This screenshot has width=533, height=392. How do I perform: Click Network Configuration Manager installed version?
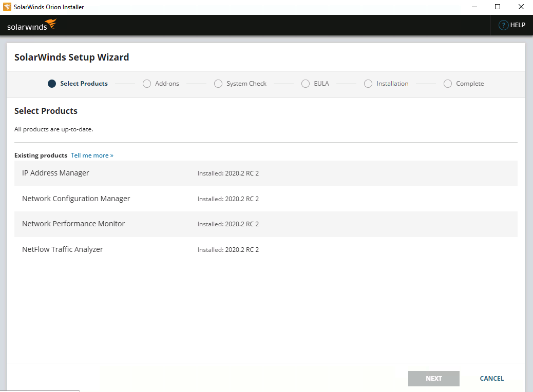coord(228,199)
